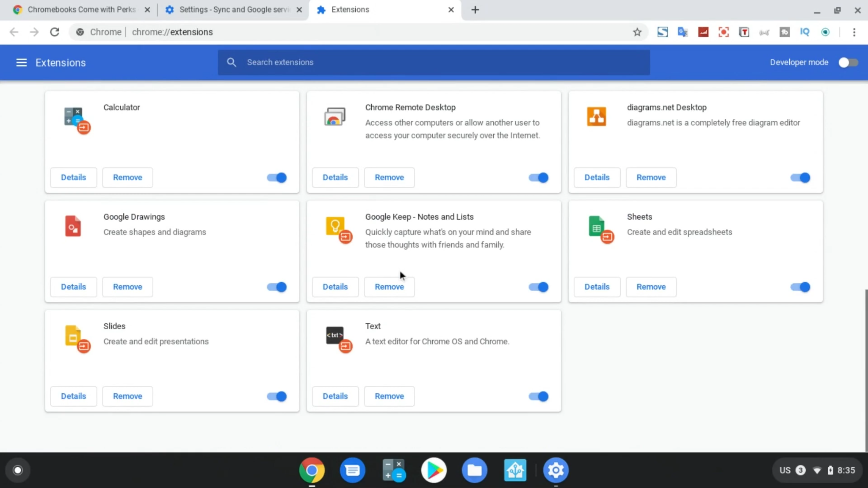The image size is (868, 488).
Task: Remove Google Drawings
Action: coord(127,287)
